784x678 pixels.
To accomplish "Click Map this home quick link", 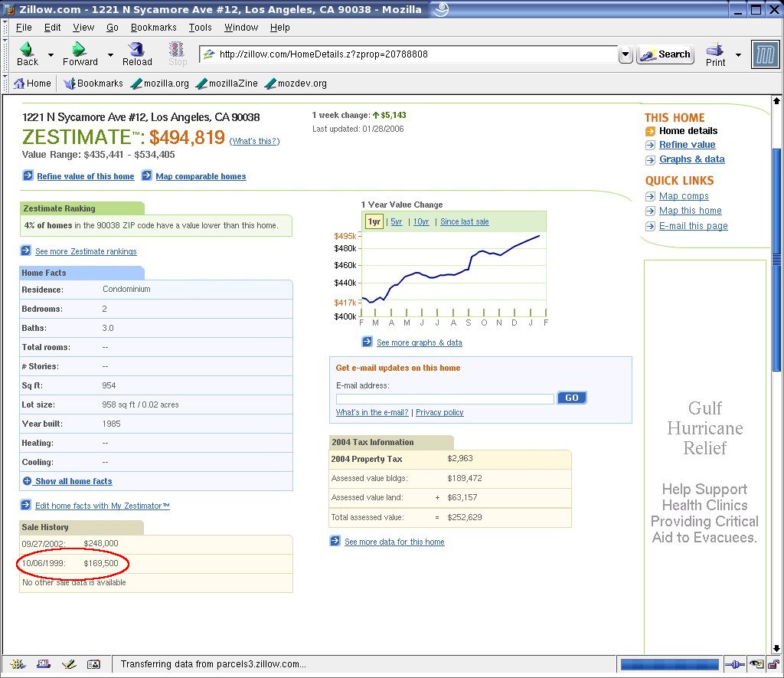I will [x=690, y=211].
